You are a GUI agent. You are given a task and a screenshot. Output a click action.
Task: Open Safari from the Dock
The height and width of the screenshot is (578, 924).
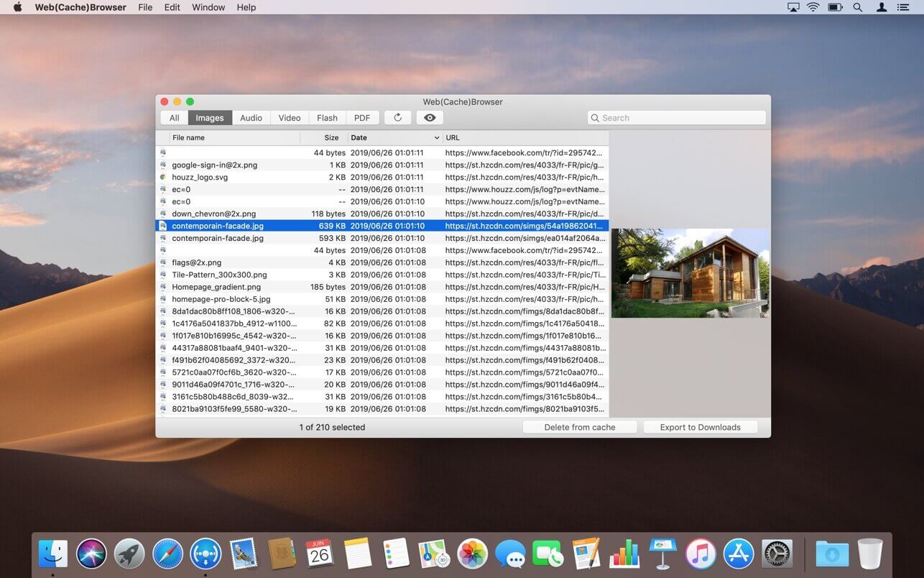(167, 554)
